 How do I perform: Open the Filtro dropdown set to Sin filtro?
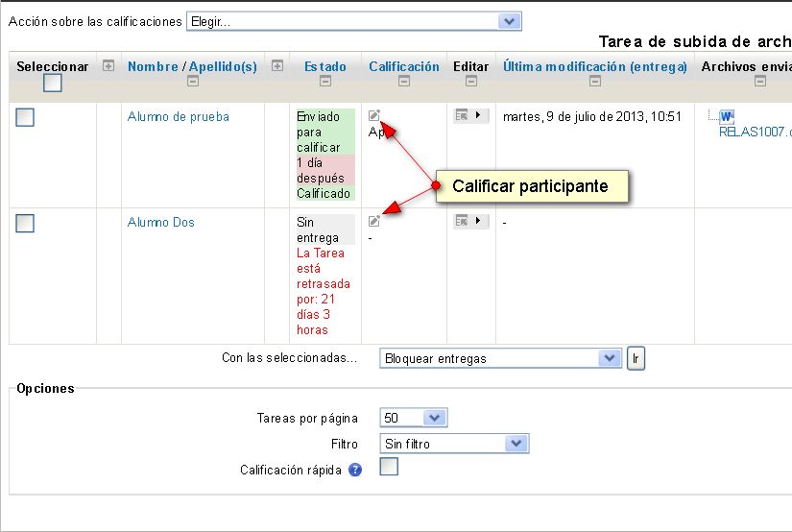[x=454, y=444]
